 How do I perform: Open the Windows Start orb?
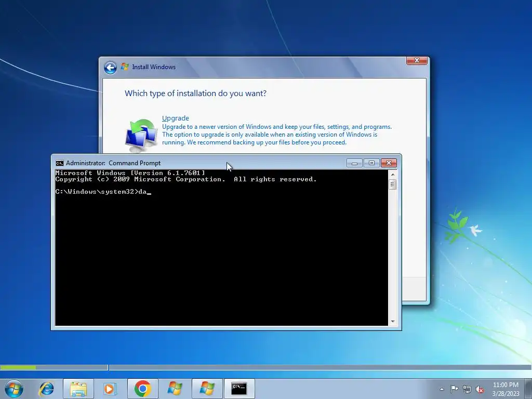pyautogui.click(x=14, y=389)
